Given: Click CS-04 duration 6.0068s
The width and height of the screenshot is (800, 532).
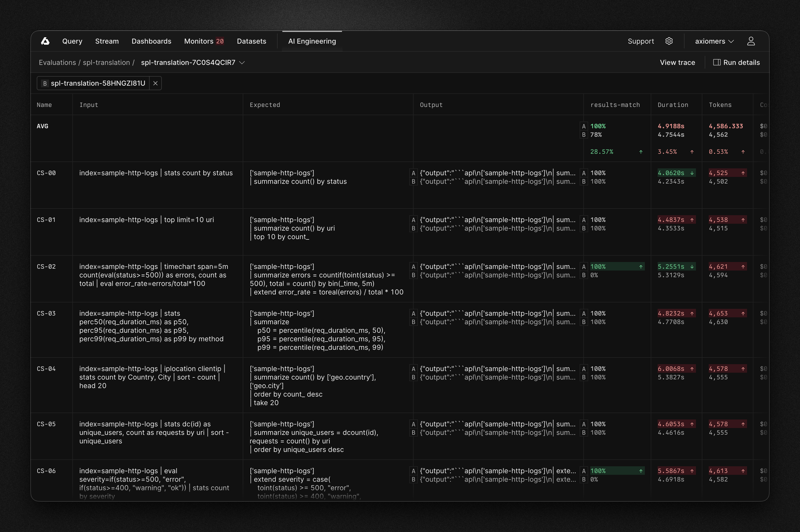Looking at the screenshot, I should (677, 368).
